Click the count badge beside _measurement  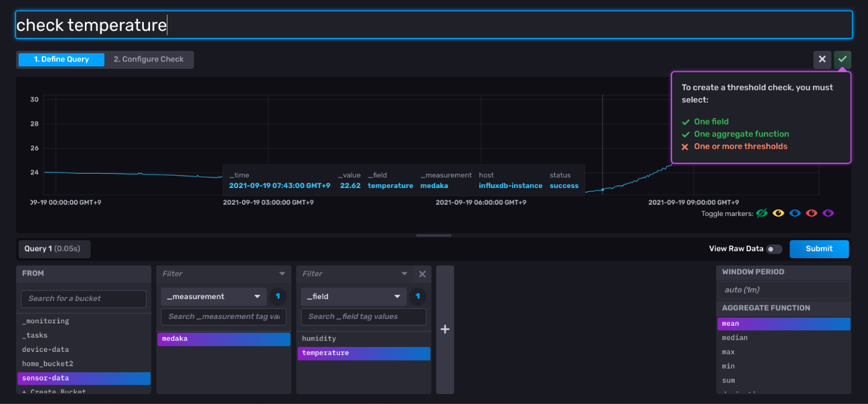pyautogui.click(x=278, y=297)
